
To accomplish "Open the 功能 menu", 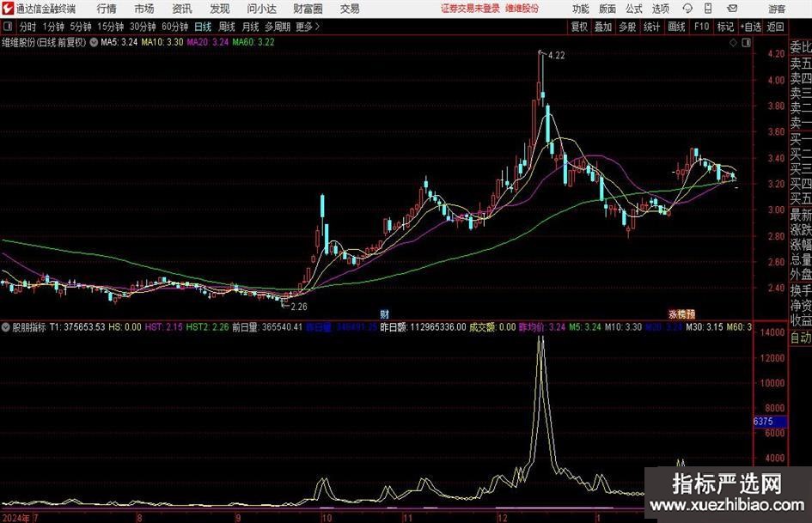I will tap(581, 9).
